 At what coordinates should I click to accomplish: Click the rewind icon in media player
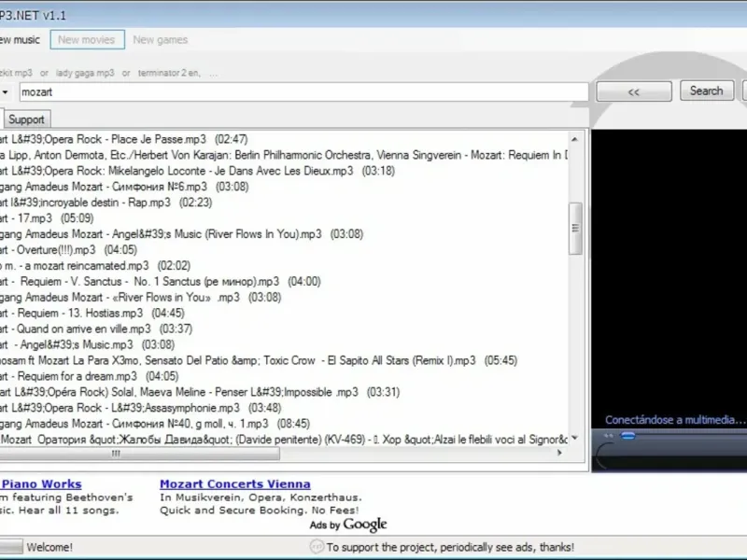[609, 435]
